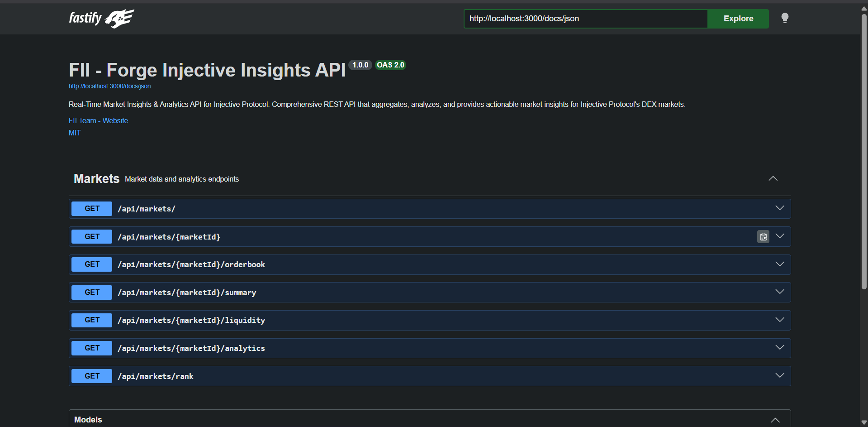Expand the GET /api/markets/ endpoint chevron
Image resolution: width=868 pixels, height=427 pixels.
[x=779, y=208]
